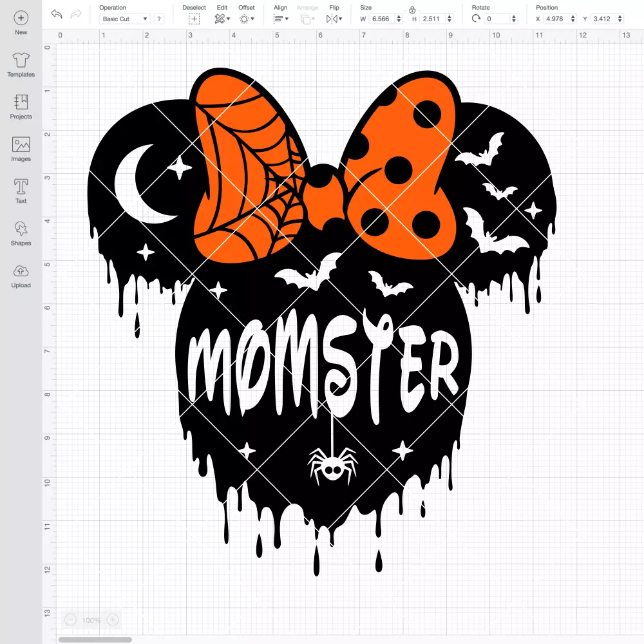The image size is (644, 644).
Task: Toggle the size aspect ratio lock
Action: pos(412,10)
